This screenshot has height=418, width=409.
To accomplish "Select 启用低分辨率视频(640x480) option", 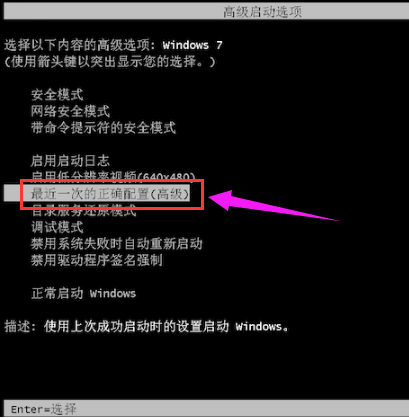I will coord(113,176).
